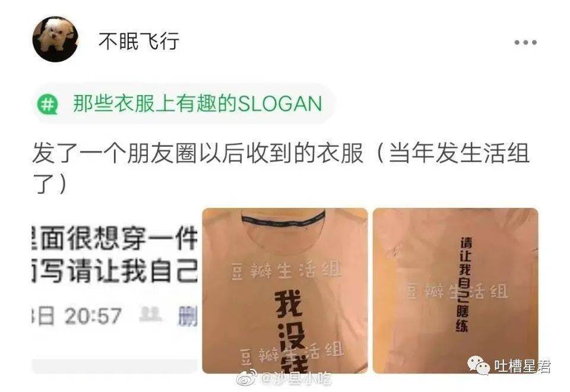
Task: Click the black collar of the pink shirt
Action: pyautogui.click(x=283, y=219)
